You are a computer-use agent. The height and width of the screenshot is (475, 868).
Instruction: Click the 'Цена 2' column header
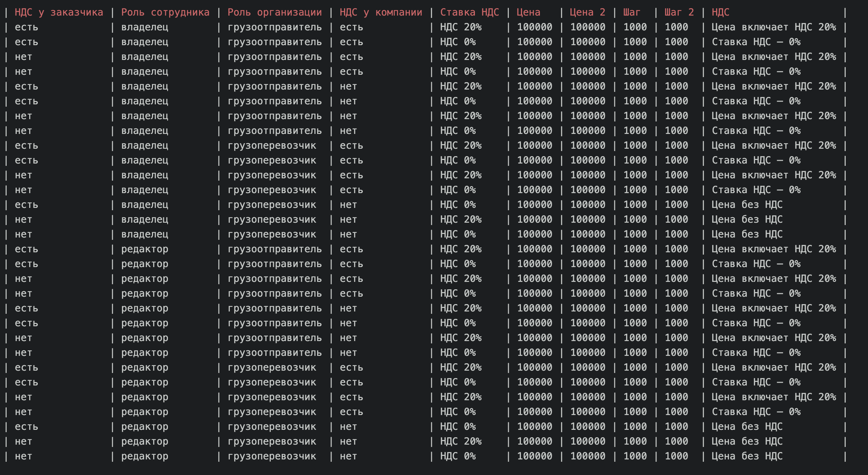pyautogui.click(x=587, y=12)
